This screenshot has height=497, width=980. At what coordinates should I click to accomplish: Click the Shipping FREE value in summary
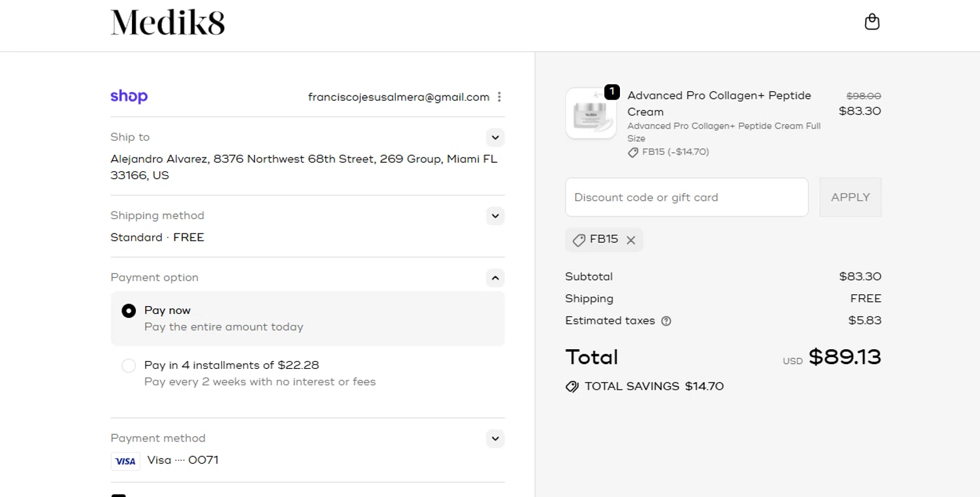point(866,299)
